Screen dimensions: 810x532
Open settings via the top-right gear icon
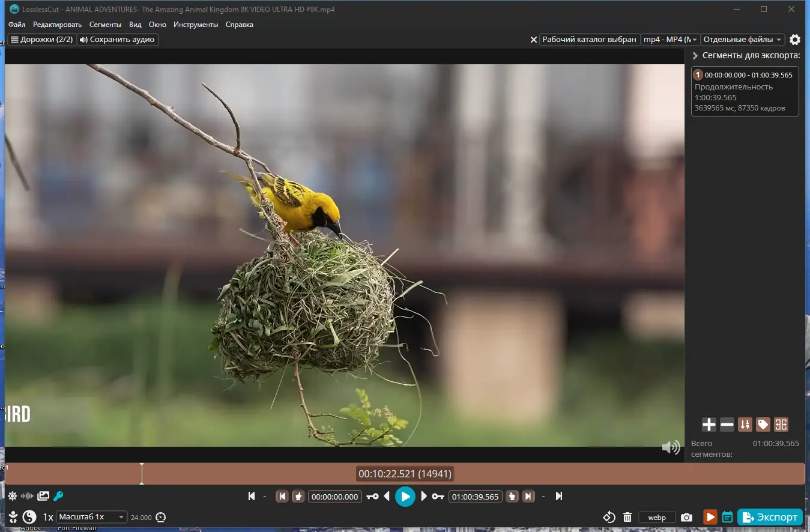795,40
